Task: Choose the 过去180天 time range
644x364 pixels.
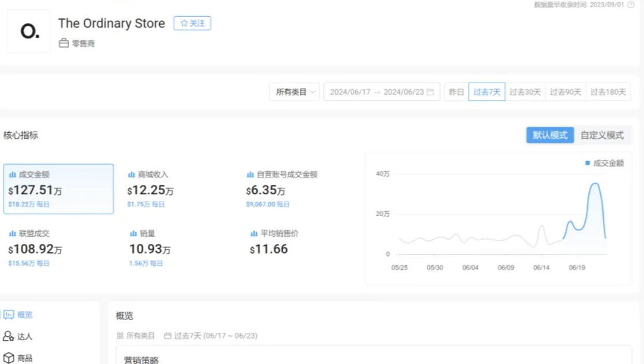Action: pos(608,92)
